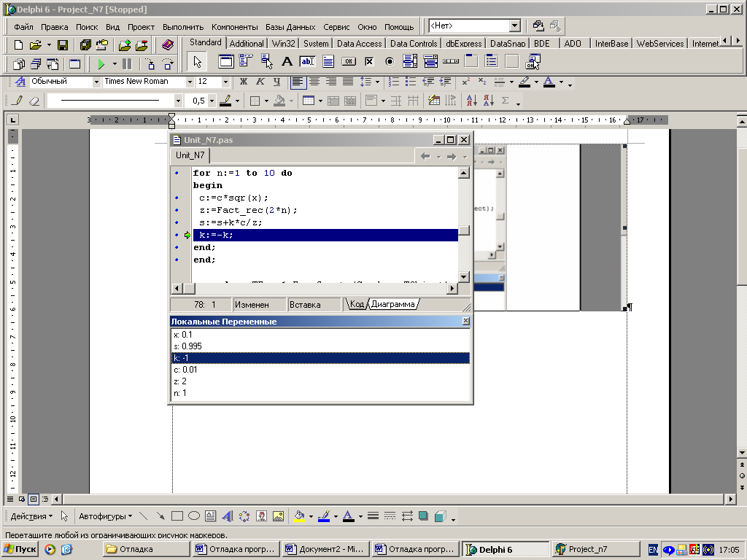Select the Label component (letter A)
Viewport: 747px width, 560px height.
tap(287, 61)
